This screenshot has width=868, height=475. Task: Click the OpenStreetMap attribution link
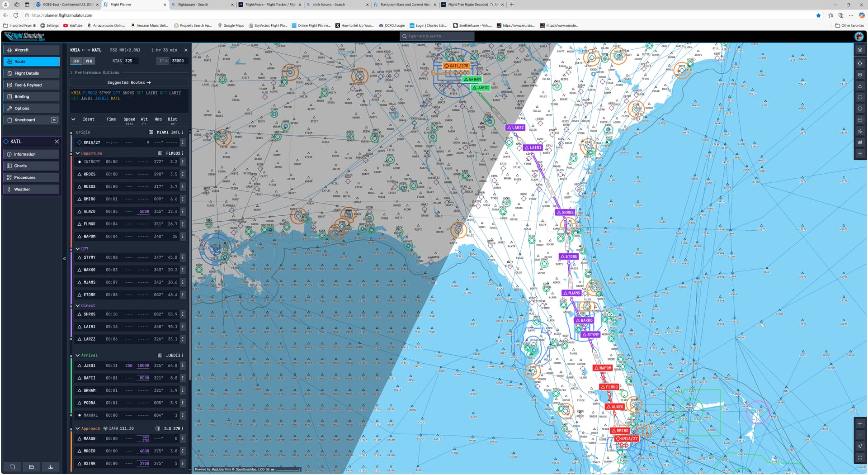(x=245, y=469)
